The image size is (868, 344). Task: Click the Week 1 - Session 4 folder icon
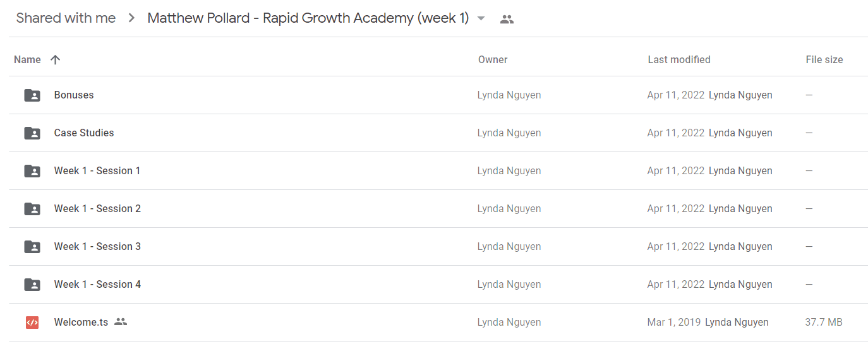[x=32, y=285]
